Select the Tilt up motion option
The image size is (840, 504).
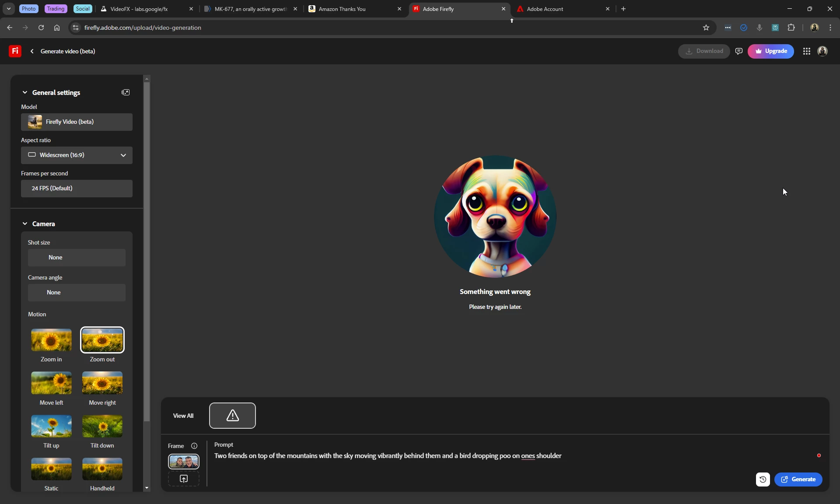tap(51, 426)
